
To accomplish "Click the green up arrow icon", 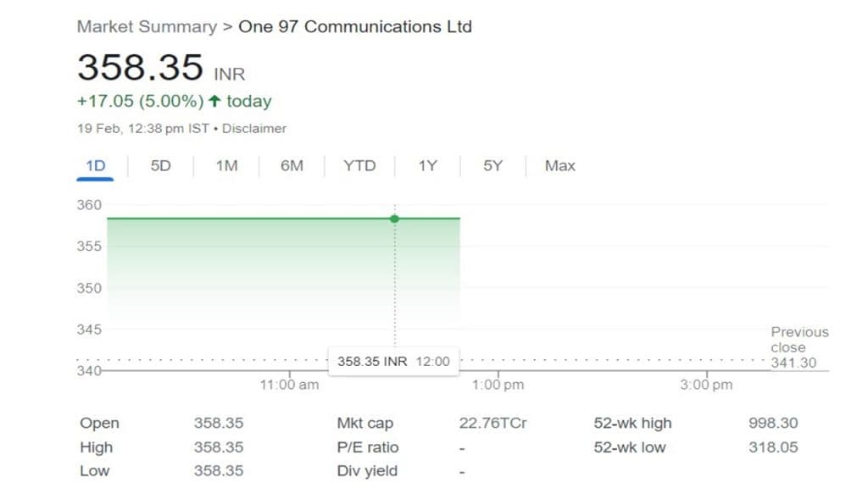I will [x=214, y=102].
